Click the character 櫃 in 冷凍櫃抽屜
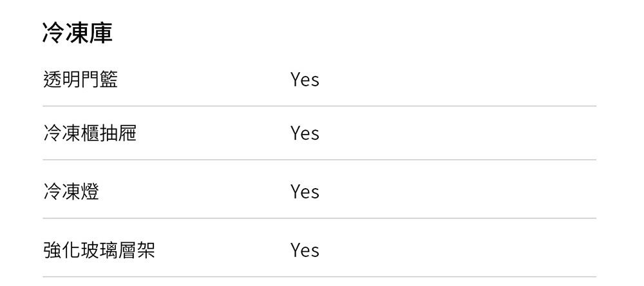This screenshot has width=644, height=286. coord(90,133)
